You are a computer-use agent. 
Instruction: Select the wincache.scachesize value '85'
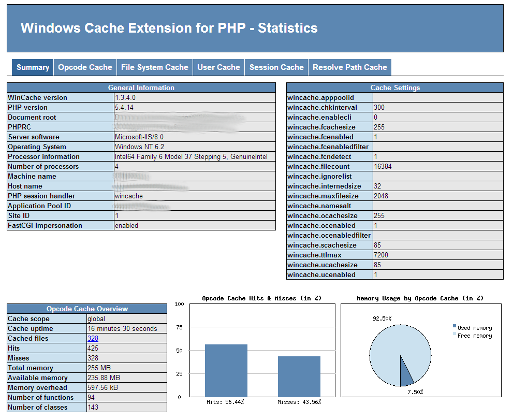(377, 245)
